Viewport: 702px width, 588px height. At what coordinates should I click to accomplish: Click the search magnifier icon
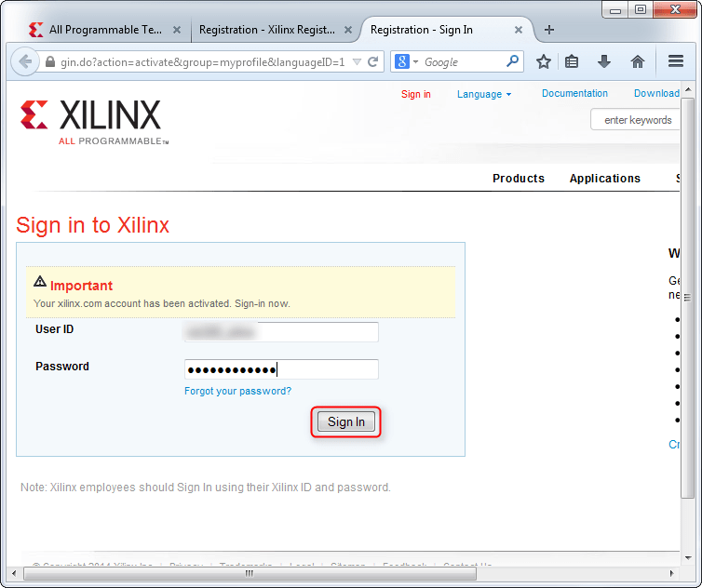512,62
